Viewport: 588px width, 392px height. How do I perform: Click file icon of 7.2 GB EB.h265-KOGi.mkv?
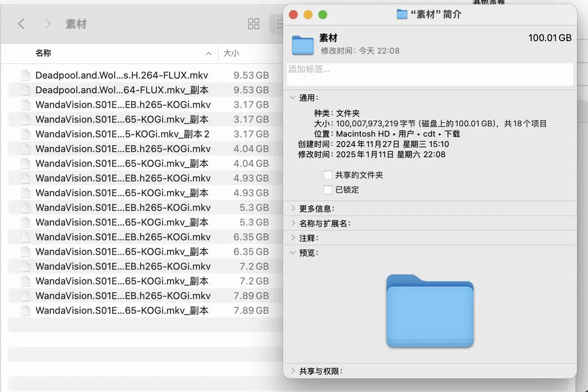[x=25, y=267]
